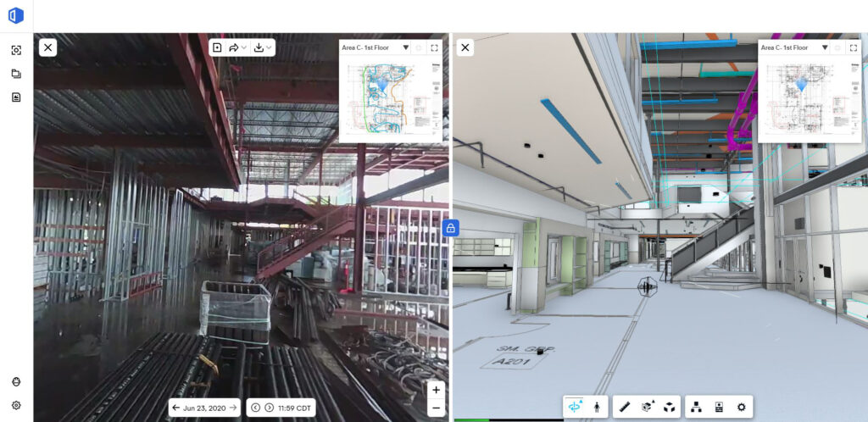868x422 pixels.
Task: Expand the download options dropdown
Action: tap(263, 47)
